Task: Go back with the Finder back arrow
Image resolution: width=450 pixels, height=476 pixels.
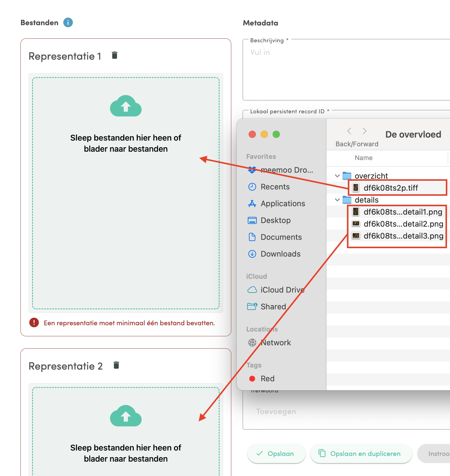Action: 349,131
